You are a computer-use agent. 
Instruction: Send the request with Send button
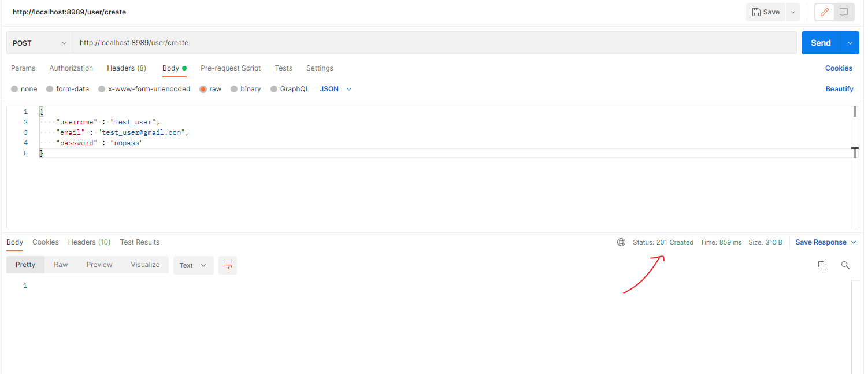pyautogui.click(x=821, y=43)
